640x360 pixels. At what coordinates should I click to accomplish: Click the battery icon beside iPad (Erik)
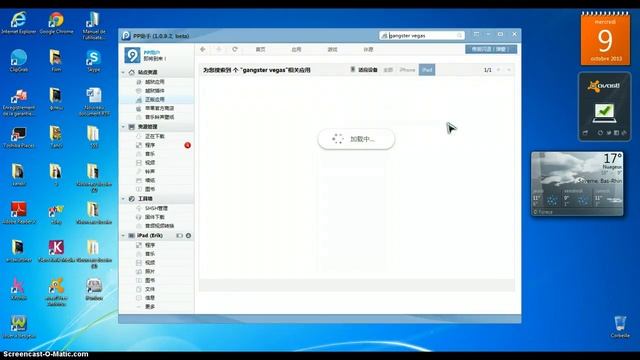(x=179, y=236)
